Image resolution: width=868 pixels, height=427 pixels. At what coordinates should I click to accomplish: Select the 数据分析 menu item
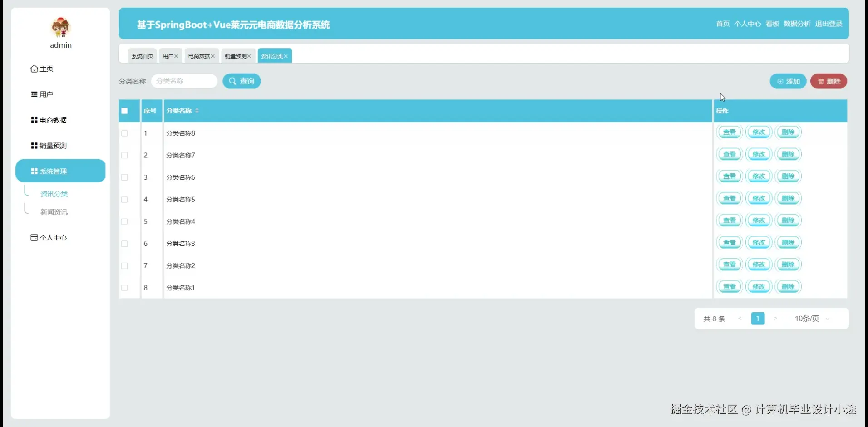coord(797,24)
